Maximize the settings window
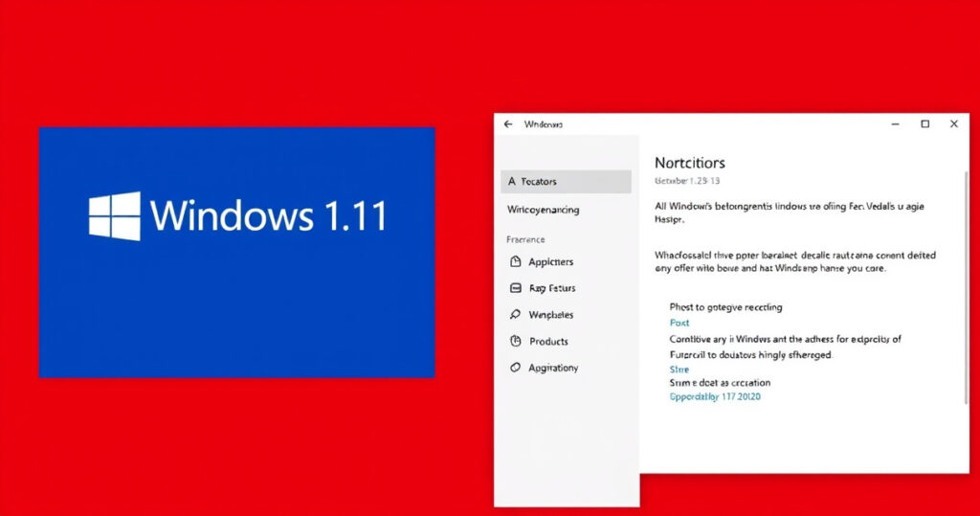Screen dimensions: 980x516 click(924, 124)
